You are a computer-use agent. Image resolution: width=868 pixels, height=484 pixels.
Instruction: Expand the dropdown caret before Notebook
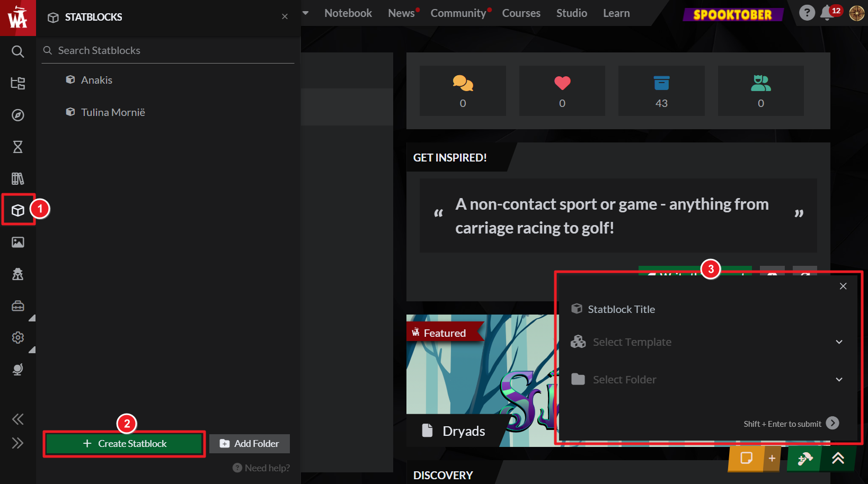pyautogui.click(x=306, y=13)
